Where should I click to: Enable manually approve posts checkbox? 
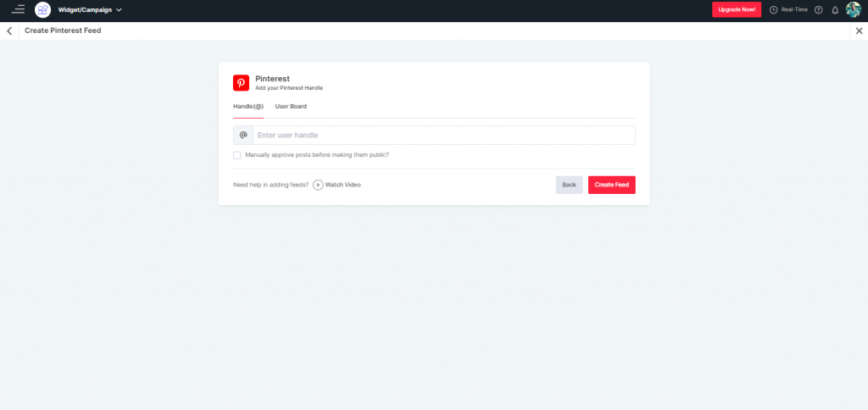(237, 156)
